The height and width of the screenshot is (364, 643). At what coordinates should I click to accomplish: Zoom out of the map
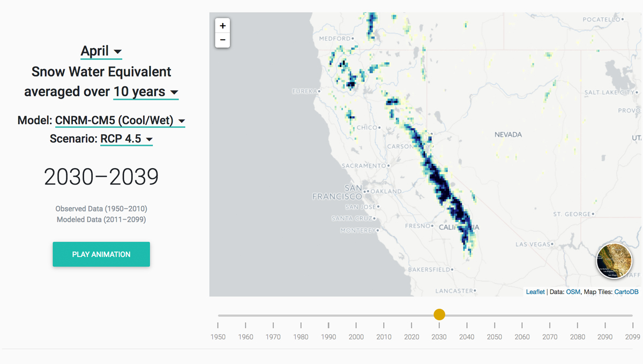pos(222,40)
